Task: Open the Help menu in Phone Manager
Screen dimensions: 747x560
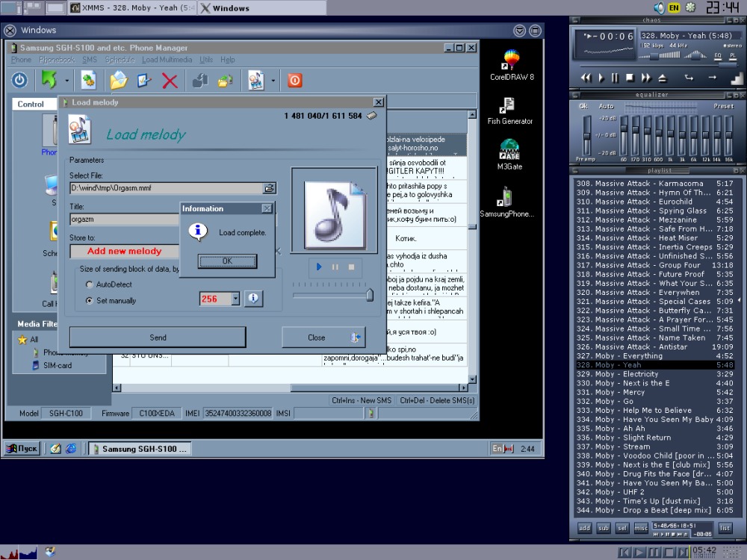Action: point(227,60)
